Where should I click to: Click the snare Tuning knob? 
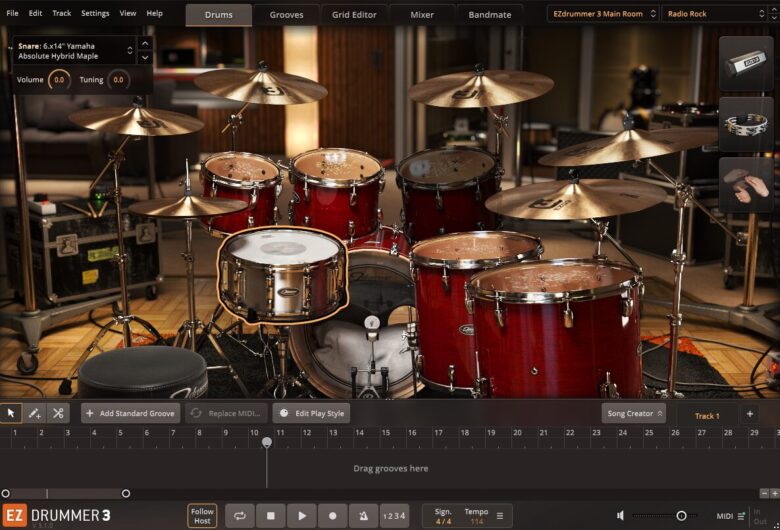pos(118,80)
